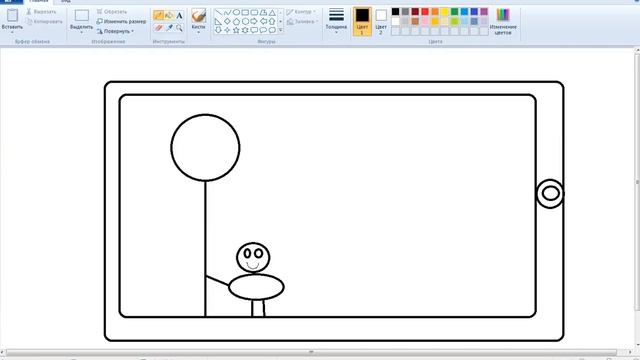Activate Color 2 (Цвет 2) selector
The height and width of the screenshot is (360, 640).
[x=381, y=21]
